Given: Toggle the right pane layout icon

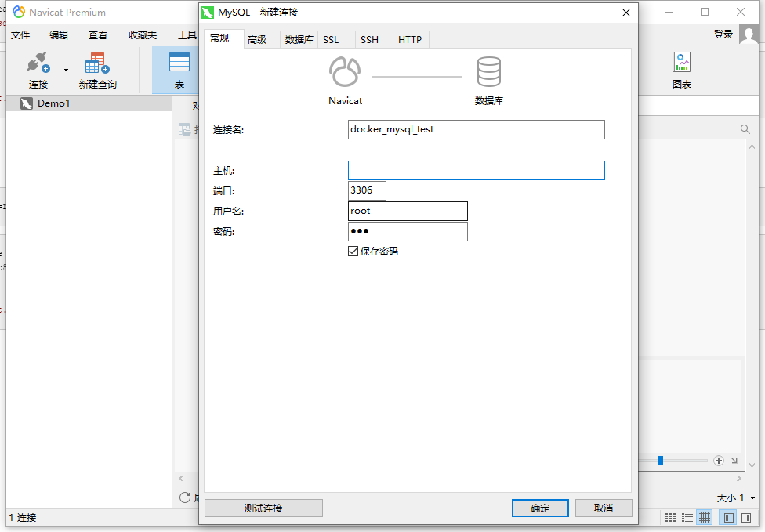Looking at the screenshot, I should [746, 517].
